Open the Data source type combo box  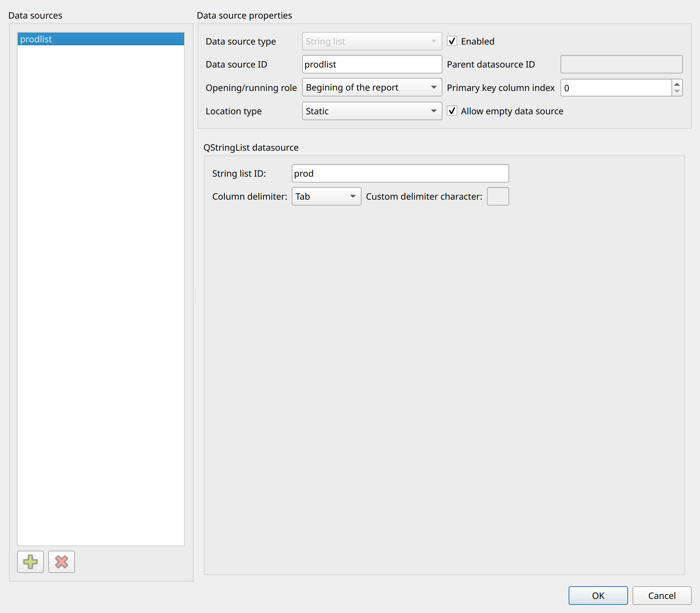click(x=372, y=41)
